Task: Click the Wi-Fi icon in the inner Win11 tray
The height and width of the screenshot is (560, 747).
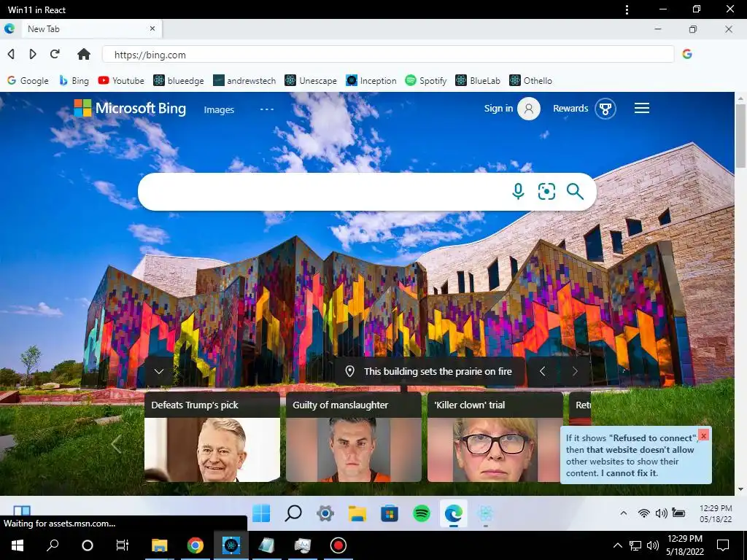Action: click(x=643, y=513)
